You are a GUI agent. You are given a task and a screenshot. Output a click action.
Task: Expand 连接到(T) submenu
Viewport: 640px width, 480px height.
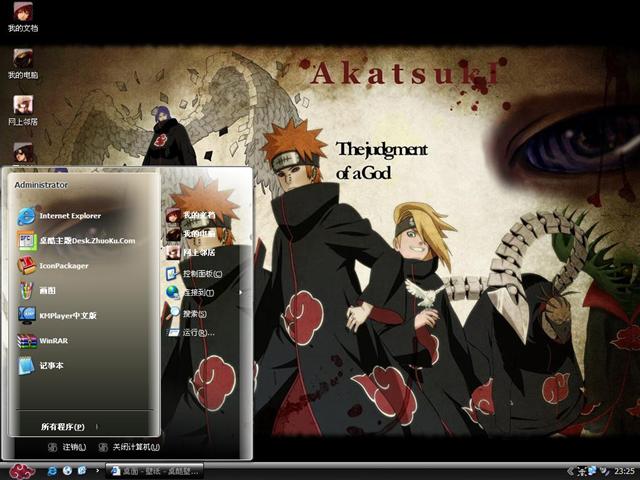204,293
